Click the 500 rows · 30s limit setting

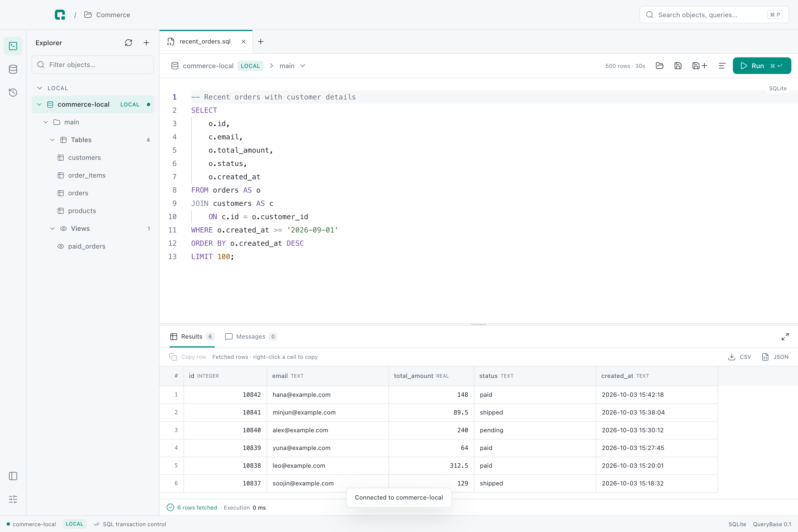tap(625, 66)
